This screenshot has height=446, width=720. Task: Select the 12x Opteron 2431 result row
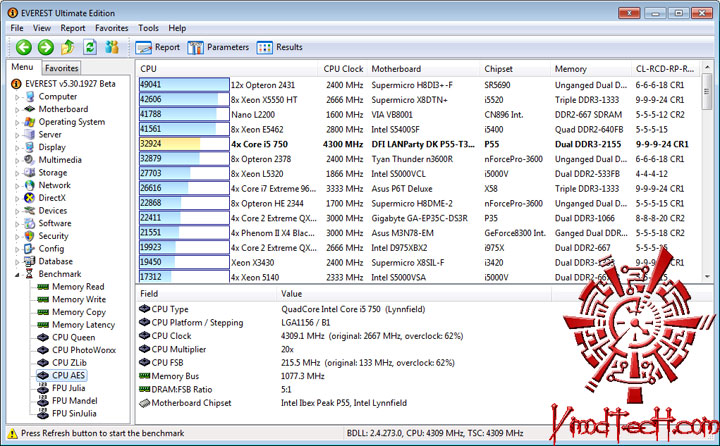[x=420, y=85]
